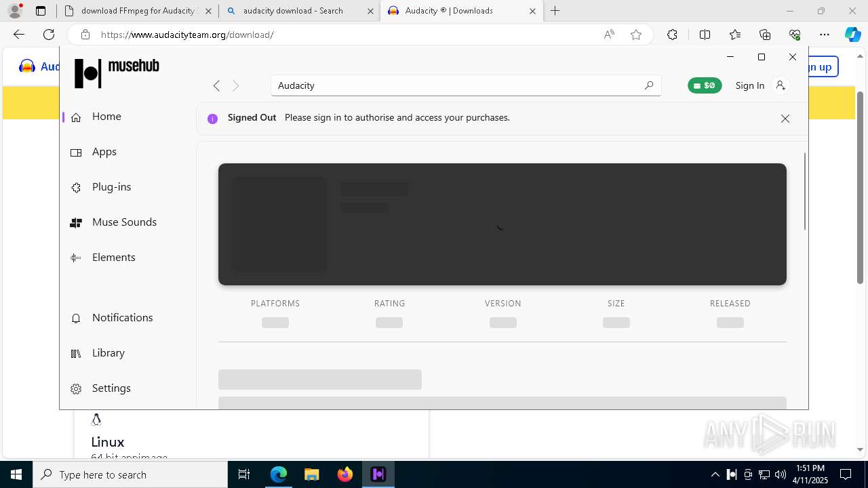The image size is (868, 488).
Task: Open the volume control in system tray
Action: (781, 474)
